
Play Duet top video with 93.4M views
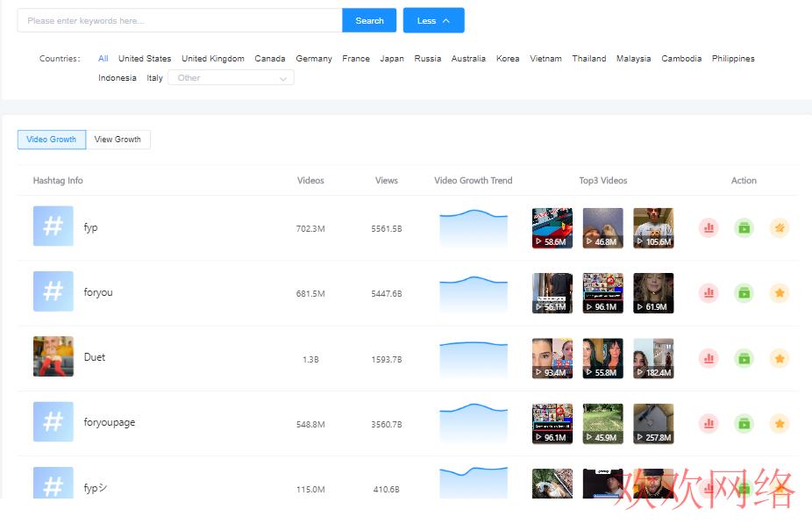point(552,359)
